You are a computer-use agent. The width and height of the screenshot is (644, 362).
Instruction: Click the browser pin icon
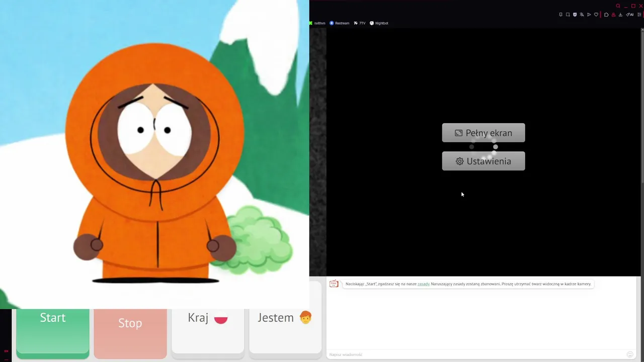tap(560, 15)
